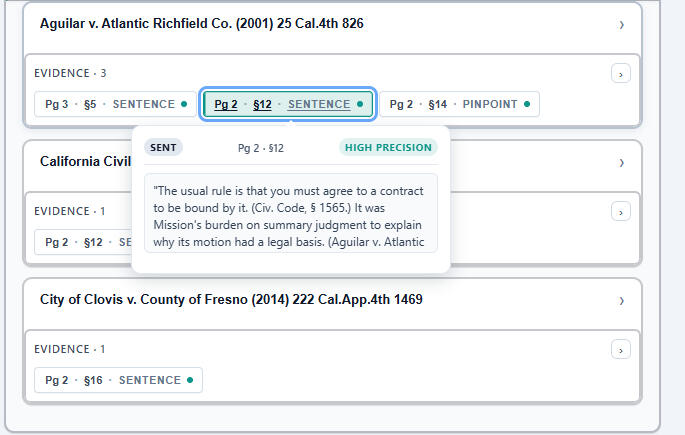The height and width of the screenshot is (435, 685).
Task: Toggle the California Civil evidence expander button
Action: click(x=621, y=211)
